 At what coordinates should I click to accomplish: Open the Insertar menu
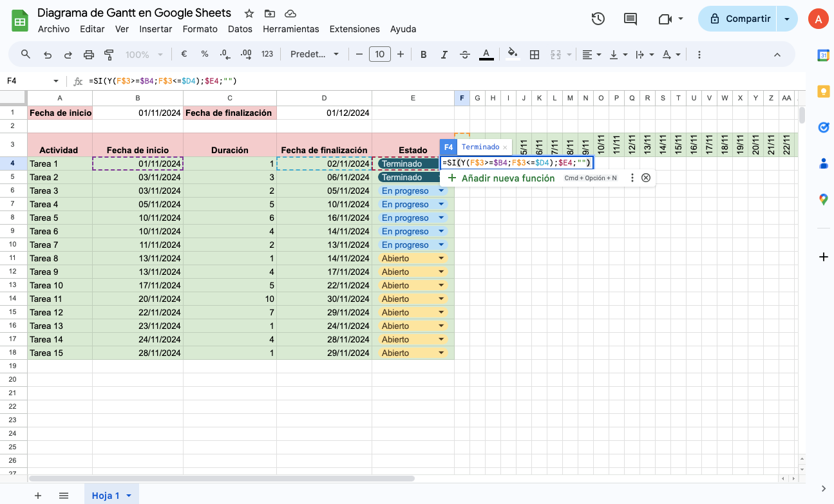tap(155, 29)
